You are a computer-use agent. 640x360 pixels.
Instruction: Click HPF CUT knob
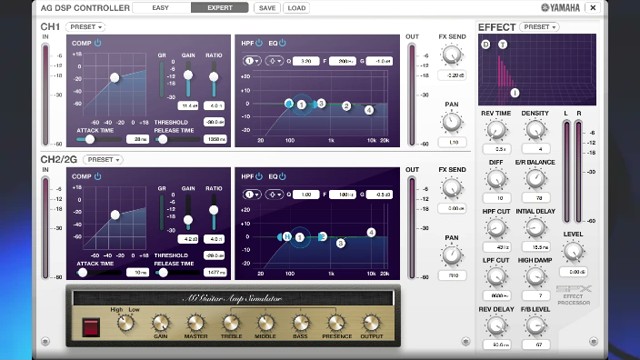pyautogui.click(x=496, y=229)
